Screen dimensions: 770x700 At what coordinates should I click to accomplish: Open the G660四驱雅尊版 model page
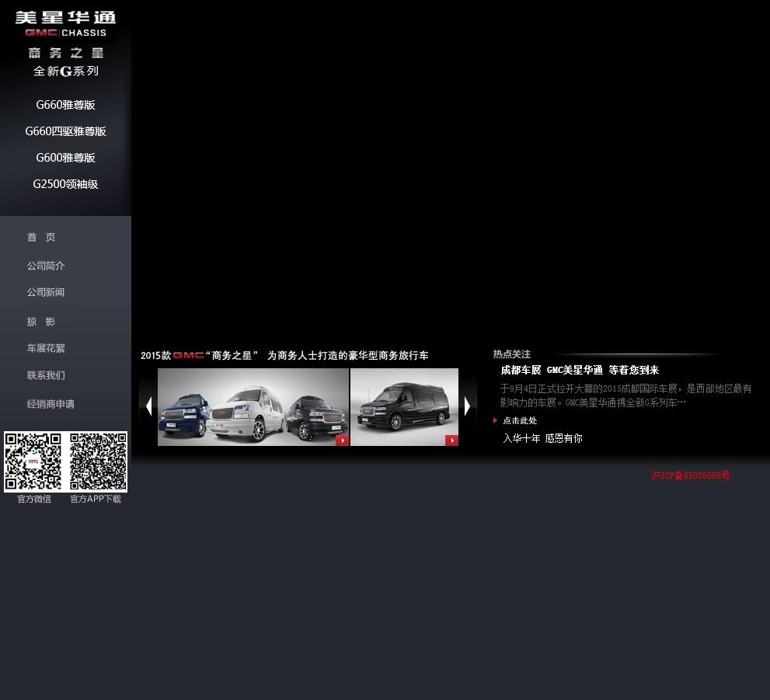65,131
